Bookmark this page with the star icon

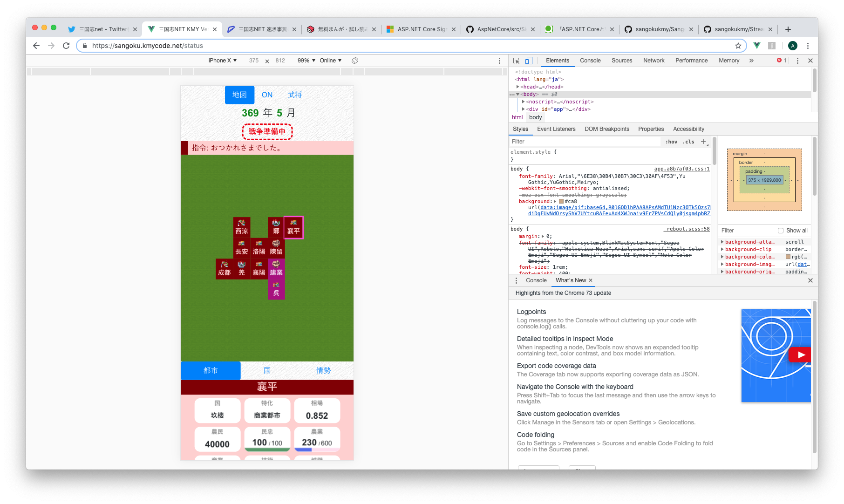click(738, 46)
